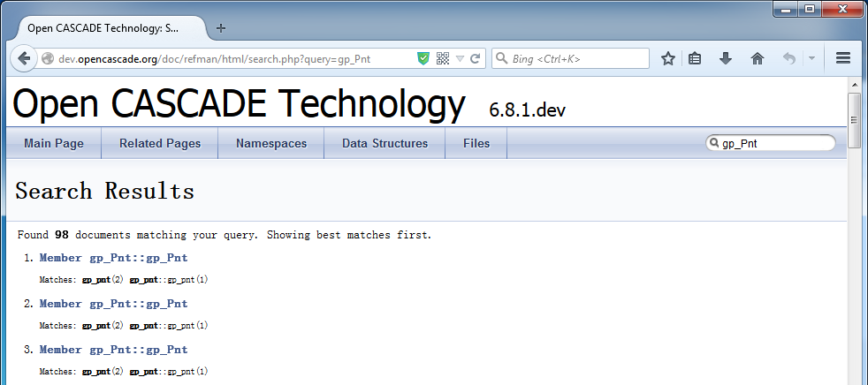Minimize the browser window
The height and width of the screenshot is (385, 868).
click(x=786, y=9)
